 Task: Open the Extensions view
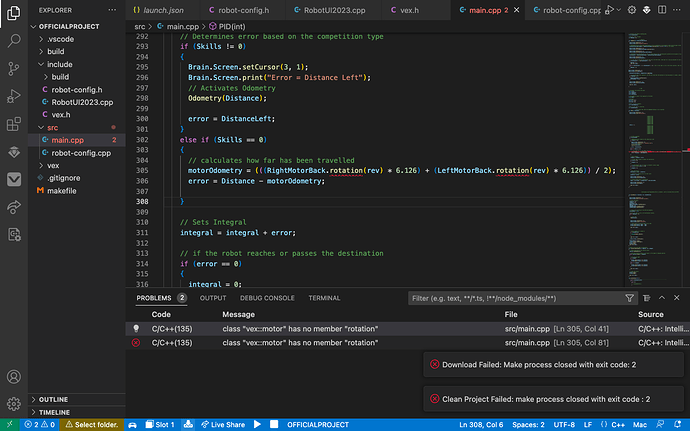(14, 124)
